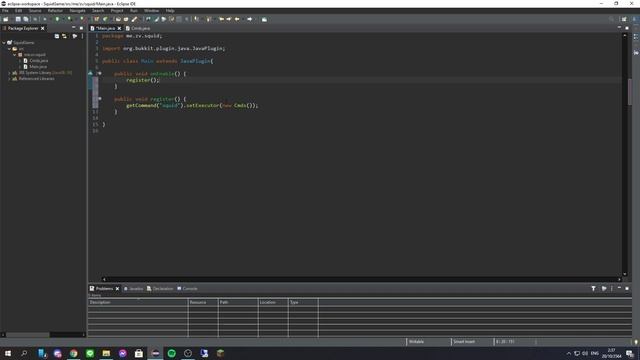Open Spotify from the taskbar
The image size is (640, 360).
pos(171,353)
